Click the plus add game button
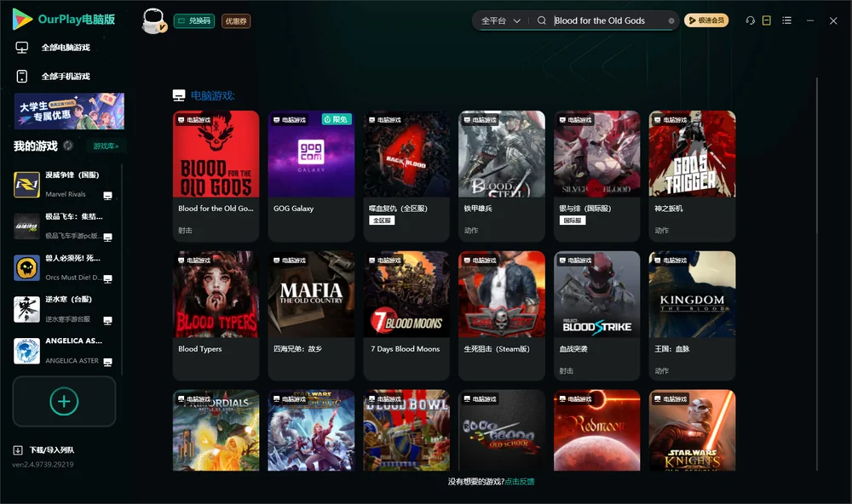 click(x=64, y=401)
